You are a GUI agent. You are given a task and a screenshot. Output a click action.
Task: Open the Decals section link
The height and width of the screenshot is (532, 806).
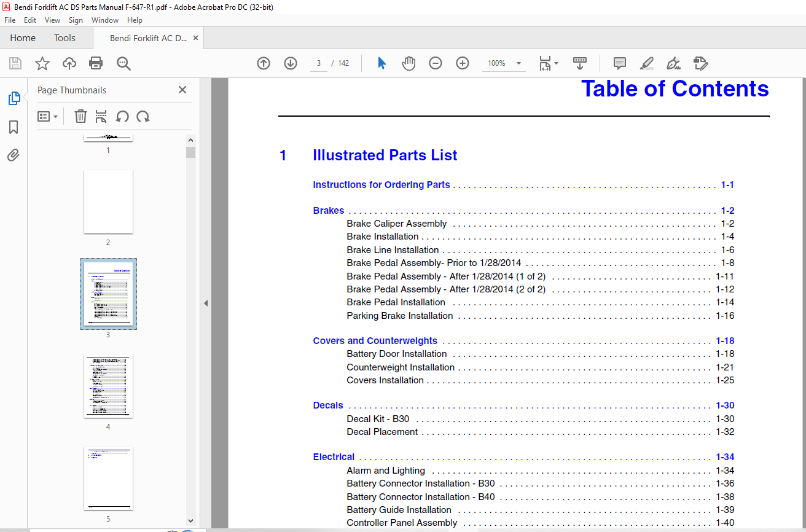point(328,405)
